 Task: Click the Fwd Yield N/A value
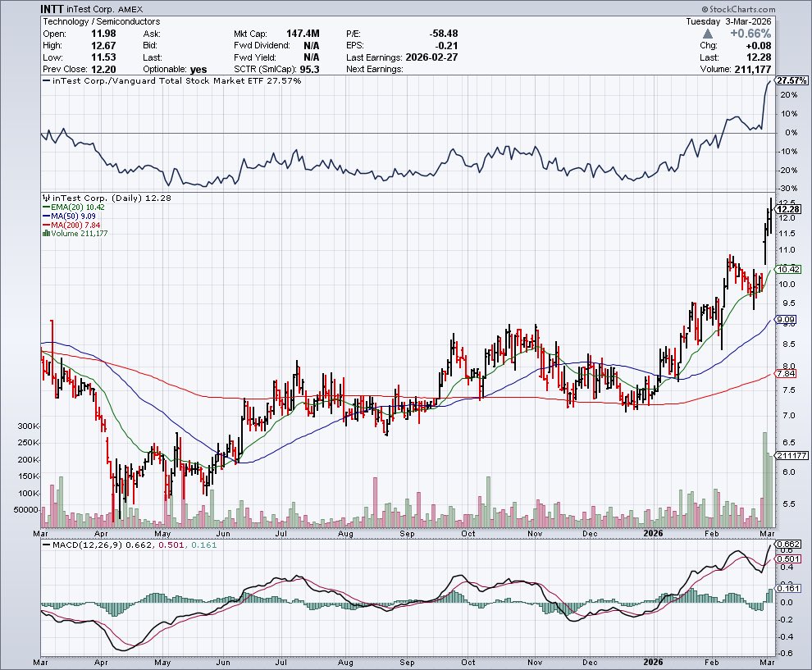tap(311, 57)
